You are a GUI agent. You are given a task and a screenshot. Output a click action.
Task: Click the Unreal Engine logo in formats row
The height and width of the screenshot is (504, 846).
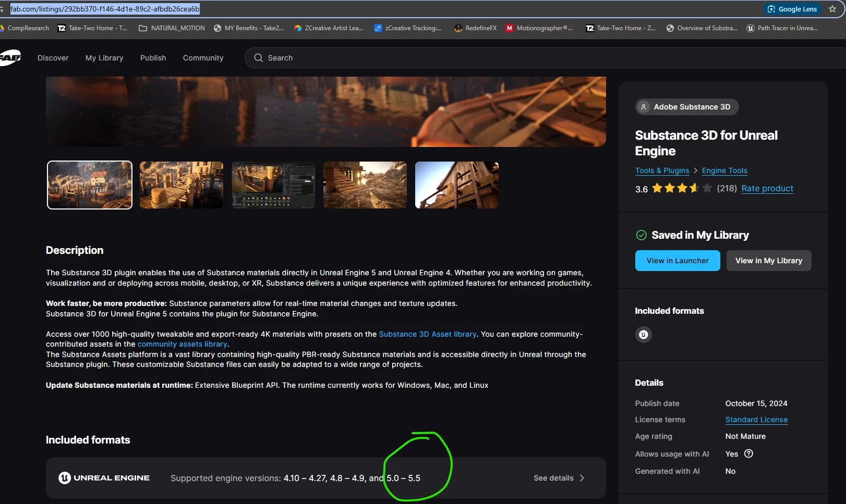coord(104,478)
